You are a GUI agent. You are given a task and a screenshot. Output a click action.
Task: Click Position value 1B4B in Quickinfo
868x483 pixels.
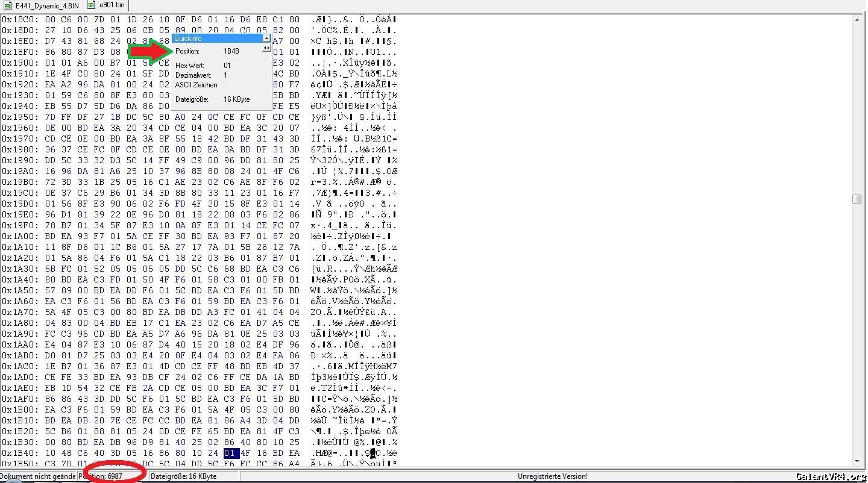tap(231, 51)
